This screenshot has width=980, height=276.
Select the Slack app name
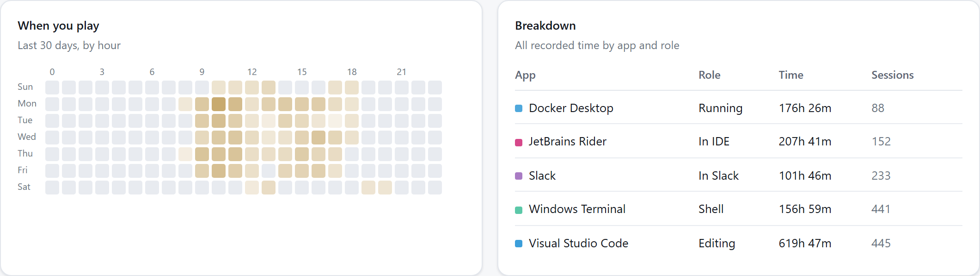coord(542,176)
